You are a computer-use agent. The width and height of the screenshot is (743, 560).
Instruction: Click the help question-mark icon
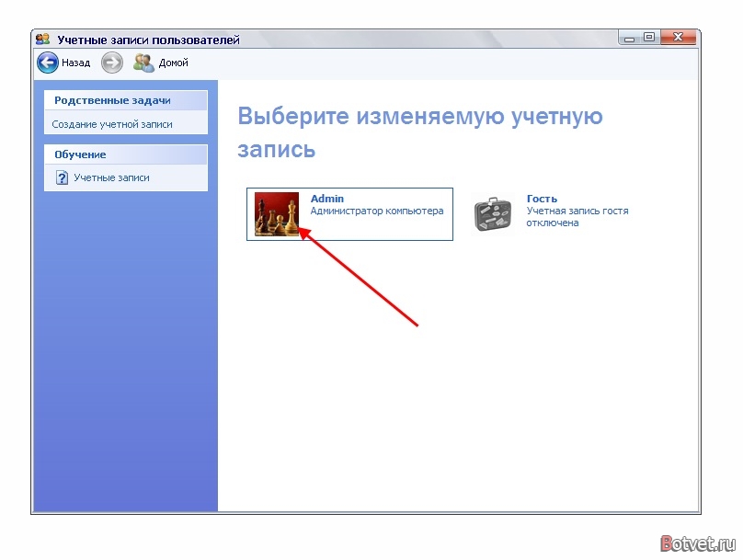pos(63,177)
